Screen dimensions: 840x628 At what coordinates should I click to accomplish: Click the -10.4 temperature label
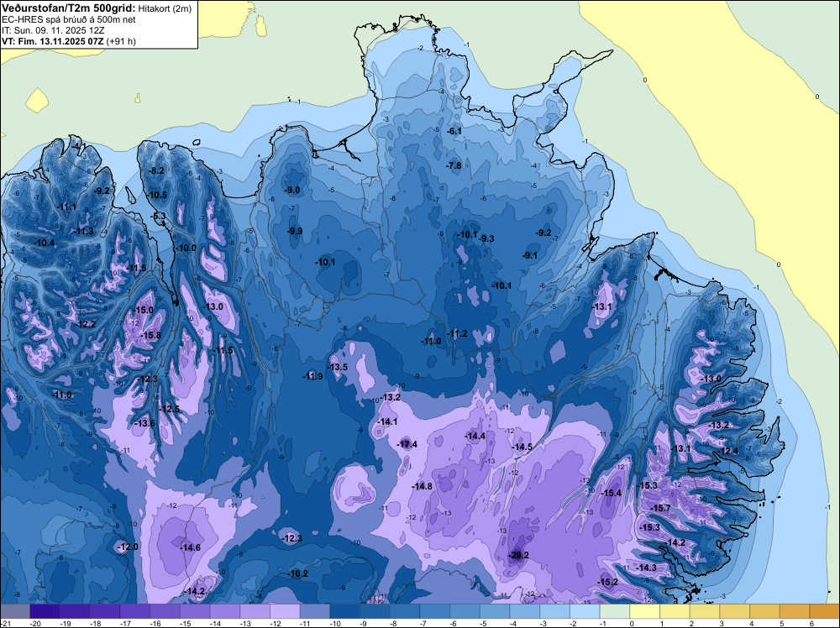click(x=44, y=243)
